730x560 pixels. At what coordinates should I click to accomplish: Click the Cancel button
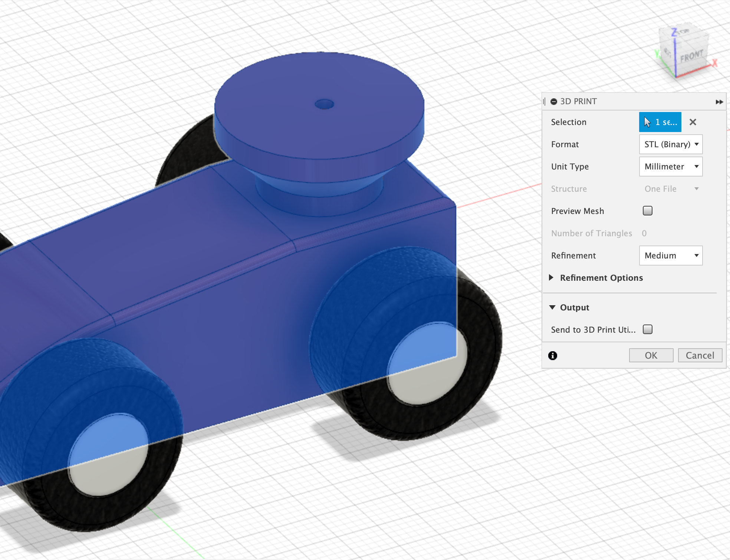click(700, 355)
